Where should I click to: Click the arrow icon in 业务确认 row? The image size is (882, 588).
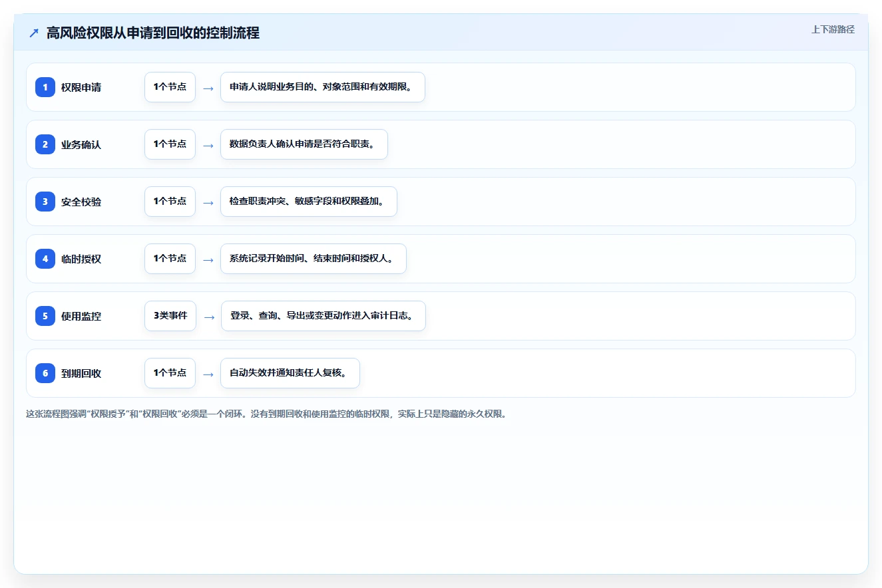coord(208,145)
